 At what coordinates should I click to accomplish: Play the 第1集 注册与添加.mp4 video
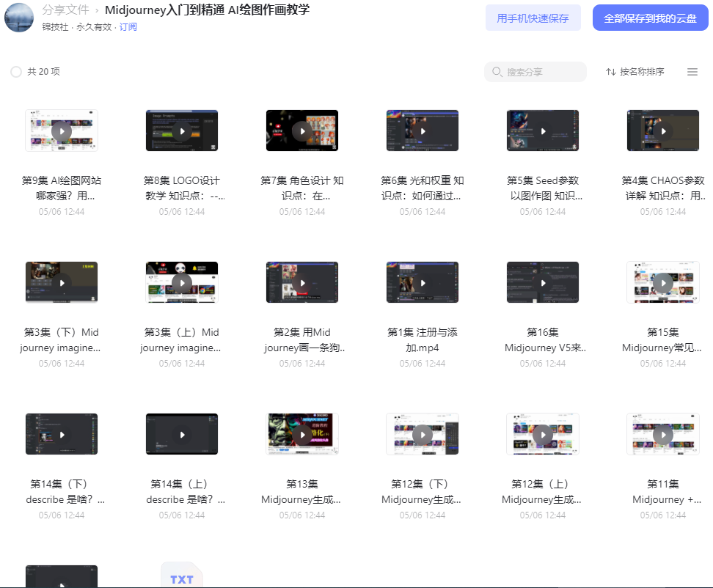click(423, 283)
